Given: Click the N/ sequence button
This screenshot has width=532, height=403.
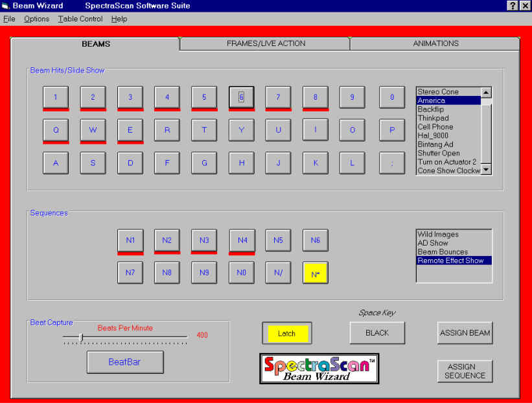Looking at the screenshot, I should [278, 273].
